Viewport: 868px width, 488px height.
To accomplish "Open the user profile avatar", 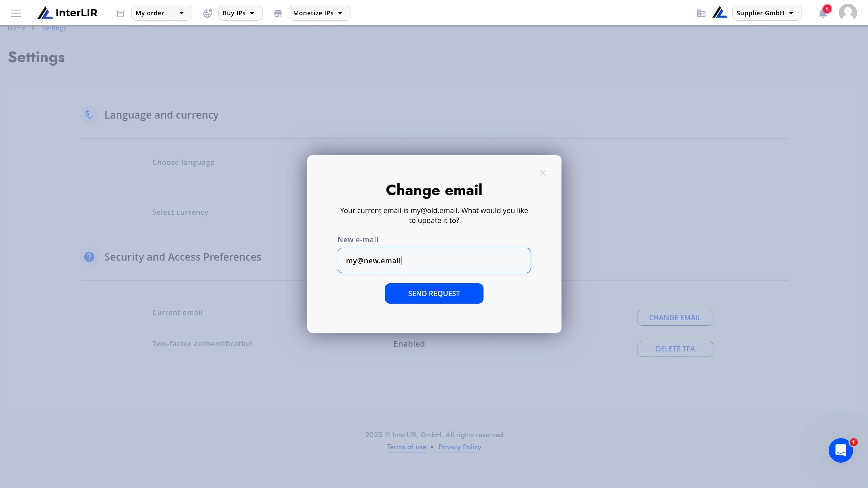I will point(848,13).
